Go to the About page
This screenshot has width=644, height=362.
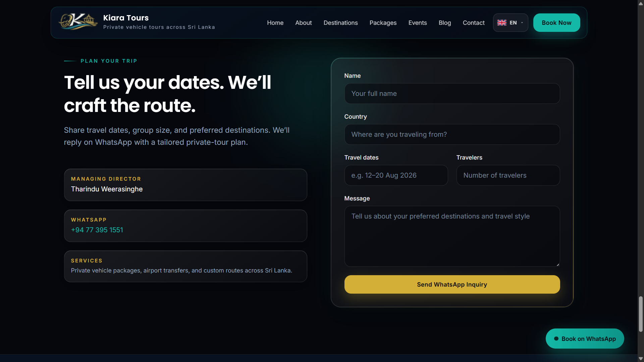tap(303, 23)
